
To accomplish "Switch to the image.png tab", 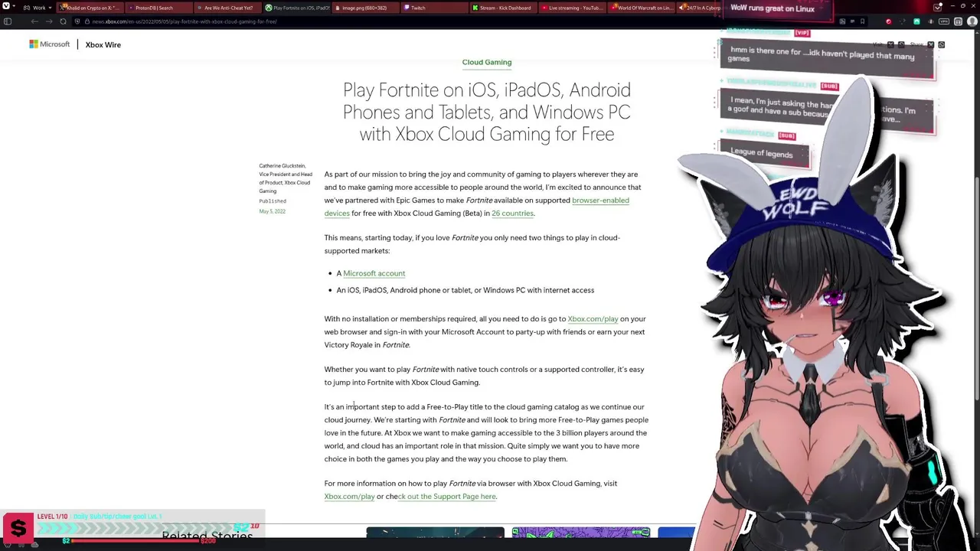I will 364,8.
